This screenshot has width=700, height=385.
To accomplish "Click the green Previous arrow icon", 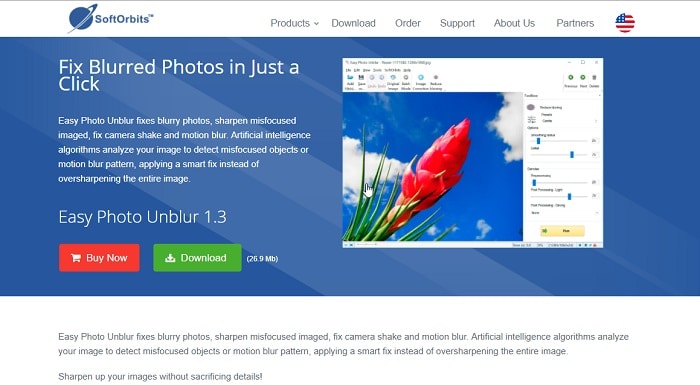I will (x=571, y=78).
